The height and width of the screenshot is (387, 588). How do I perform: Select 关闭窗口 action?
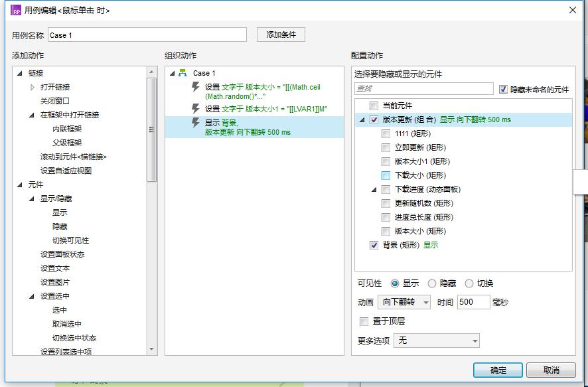[x=54, y=101]
